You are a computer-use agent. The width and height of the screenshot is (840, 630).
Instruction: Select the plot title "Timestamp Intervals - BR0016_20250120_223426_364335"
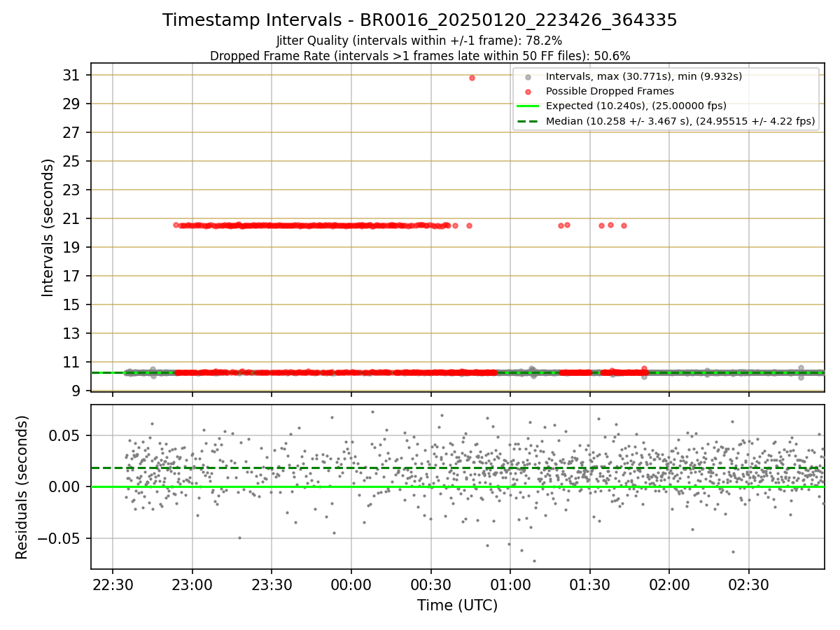pyautogui.click(x=420, y=20)
